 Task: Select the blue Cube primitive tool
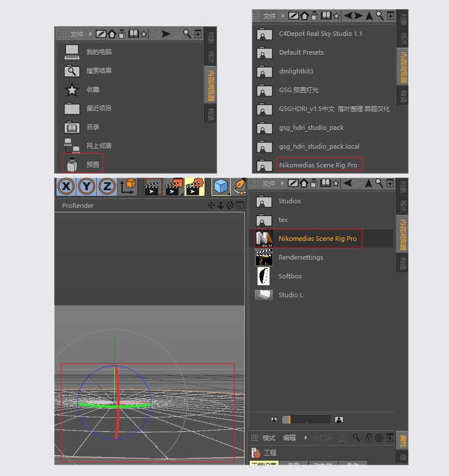pyautogui.click(x=221, y=186)
